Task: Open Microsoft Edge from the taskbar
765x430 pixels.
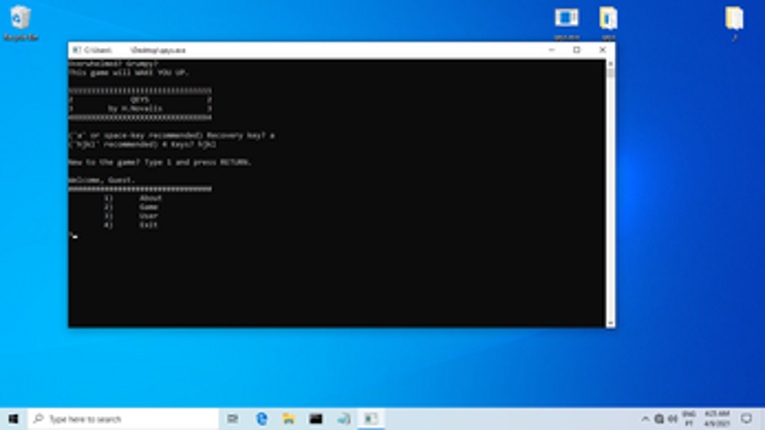Action: [262, 419]
